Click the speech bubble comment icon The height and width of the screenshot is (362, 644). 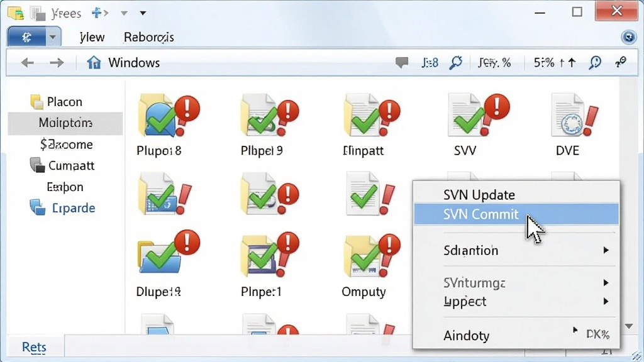(x=402, y=63)
